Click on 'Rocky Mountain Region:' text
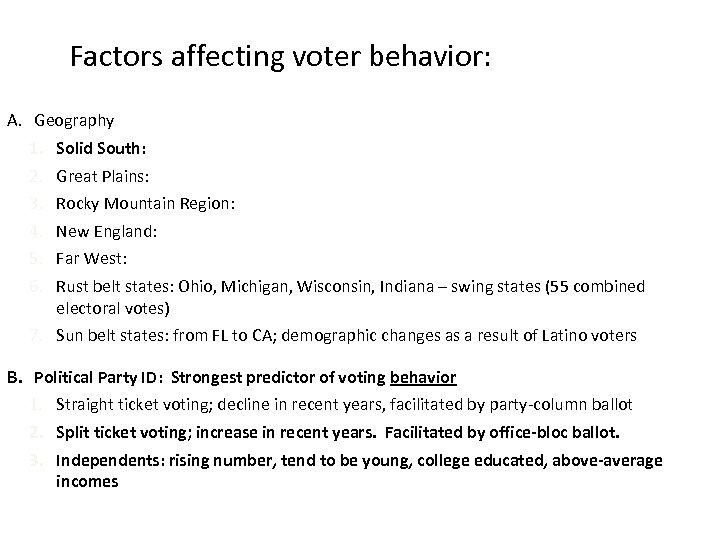Screen dimensions: 720x540 click(145, 204)
